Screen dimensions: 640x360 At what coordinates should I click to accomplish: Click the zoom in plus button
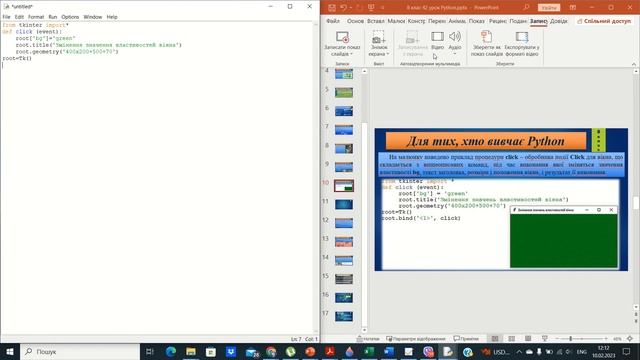click(x=606, y=339)
